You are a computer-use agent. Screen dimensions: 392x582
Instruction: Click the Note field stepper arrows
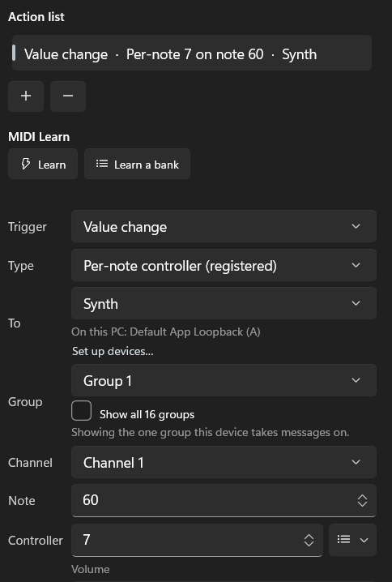tap(362, 500)
